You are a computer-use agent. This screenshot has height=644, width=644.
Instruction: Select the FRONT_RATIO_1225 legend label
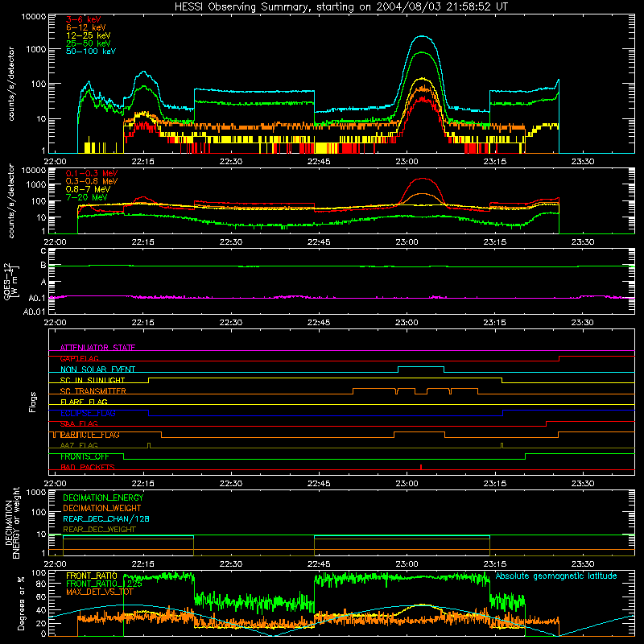(x=104, y=584)
